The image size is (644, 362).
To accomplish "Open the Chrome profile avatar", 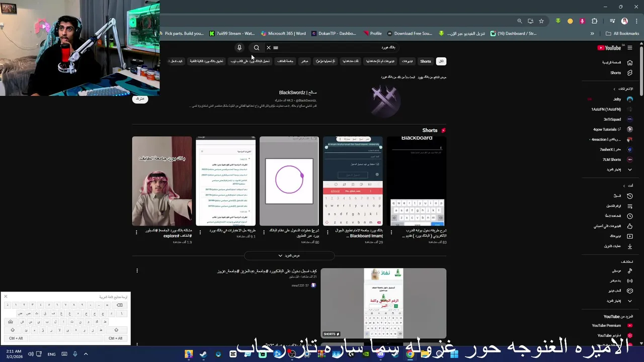I will tap(624, 21).
